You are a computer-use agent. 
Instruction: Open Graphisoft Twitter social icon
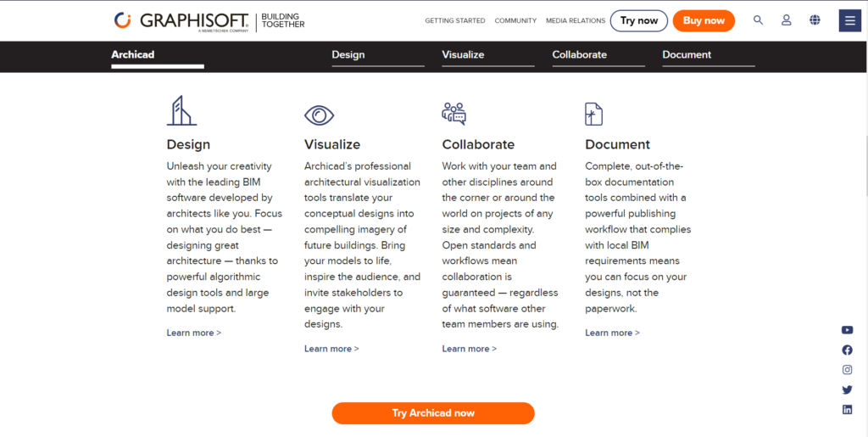[847, 389]
